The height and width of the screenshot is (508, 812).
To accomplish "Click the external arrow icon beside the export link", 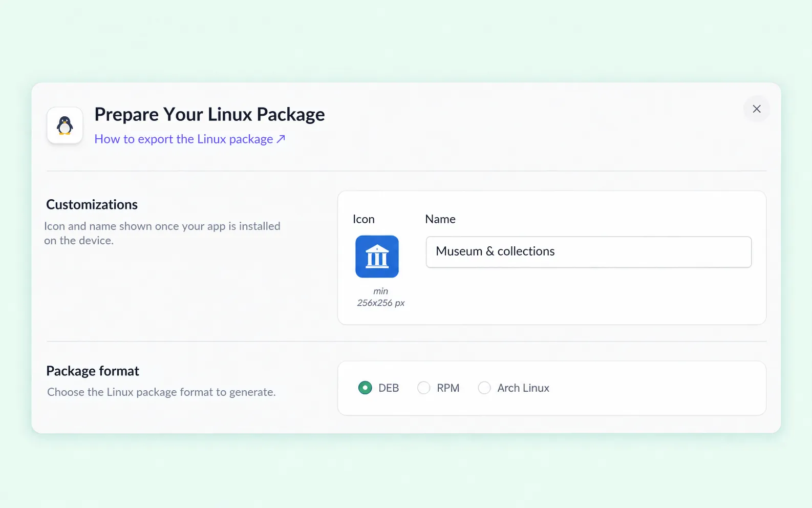I will coord(281,139).
